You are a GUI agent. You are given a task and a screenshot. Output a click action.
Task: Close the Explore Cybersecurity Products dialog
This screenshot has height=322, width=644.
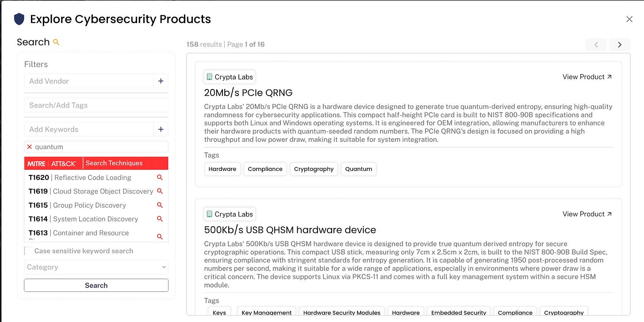coord(629,19)
